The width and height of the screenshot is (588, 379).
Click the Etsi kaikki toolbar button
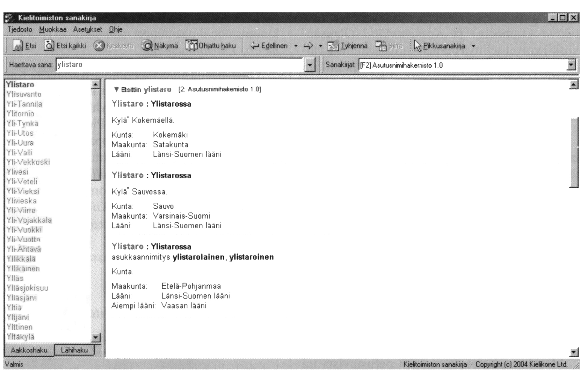click(x=65, y=46)
